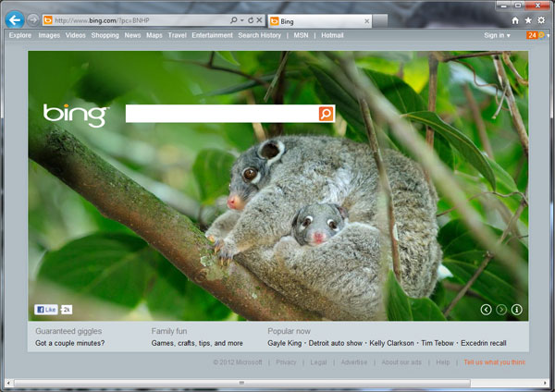
Task: Open 'Games, crafts, tips, and more' link
Action: (197, 343)
